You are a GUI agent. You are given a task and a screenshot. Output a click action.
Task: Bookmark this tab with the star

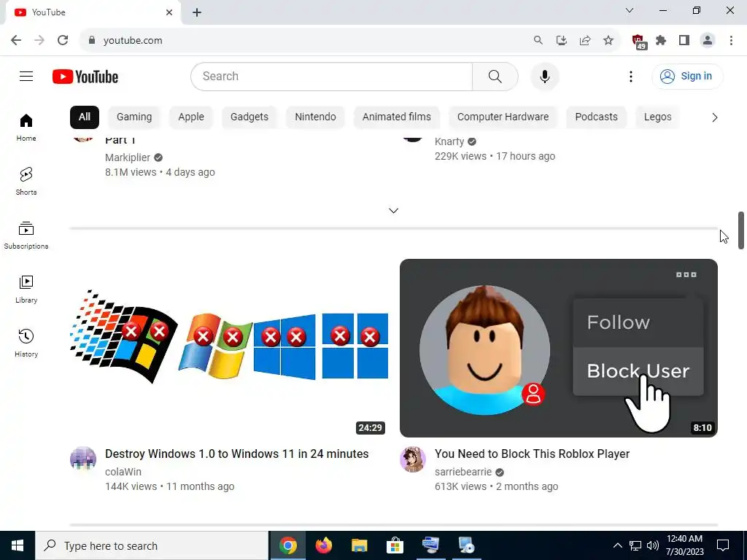pyautogui.click(x=608, y=40)
